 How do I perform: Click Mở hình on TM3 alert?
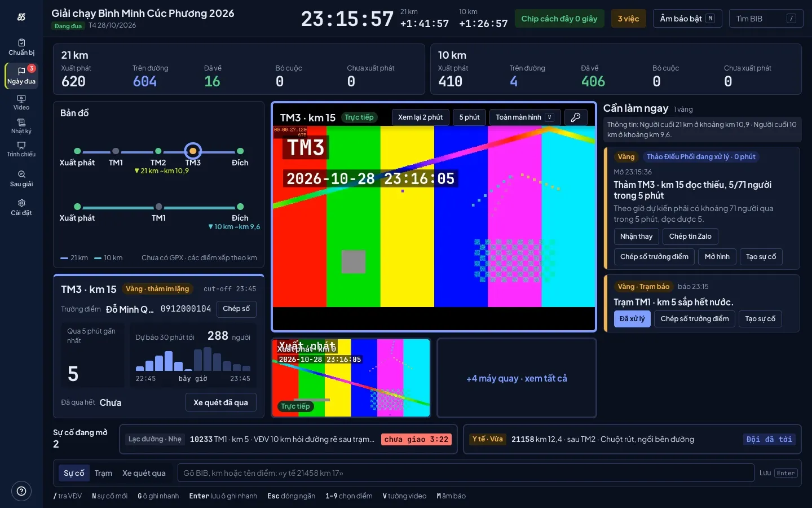717,257
